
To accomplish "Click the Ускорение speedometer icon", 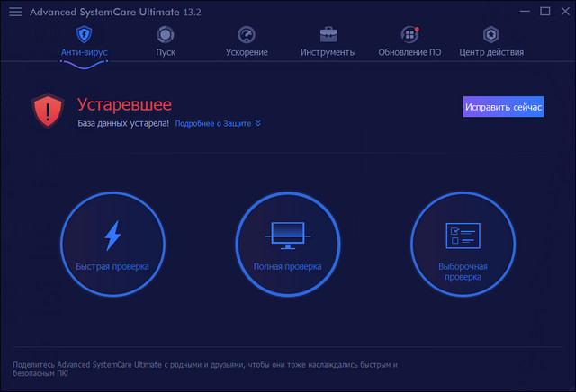I will tap(247, 34).
